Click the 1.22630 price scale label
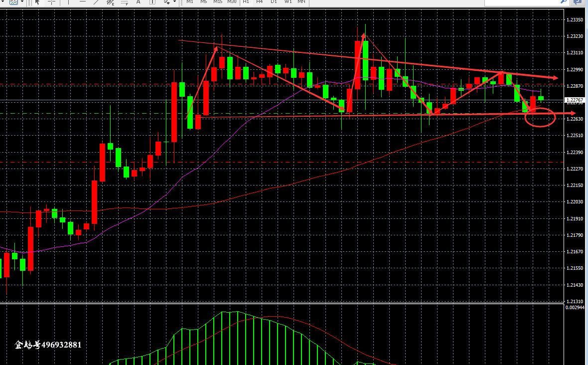Image resolution: width=588 pixels, height=365 pixels. [575, 119]
